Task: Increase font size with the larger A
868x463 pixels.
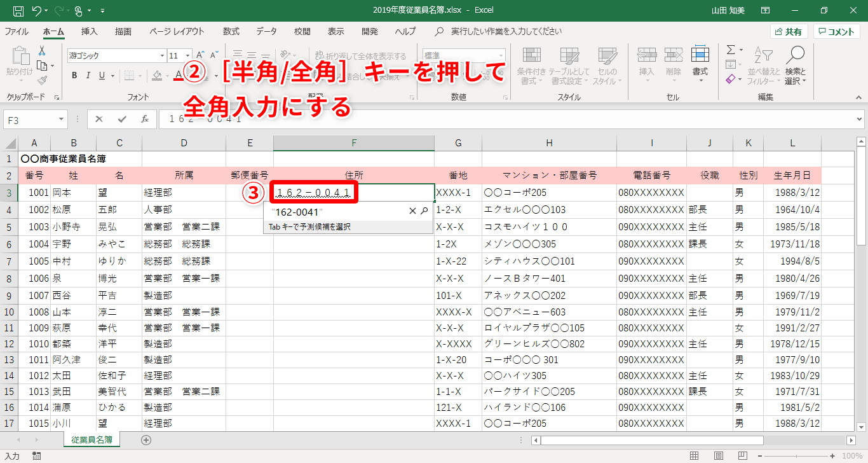Action: coord(200,55)
